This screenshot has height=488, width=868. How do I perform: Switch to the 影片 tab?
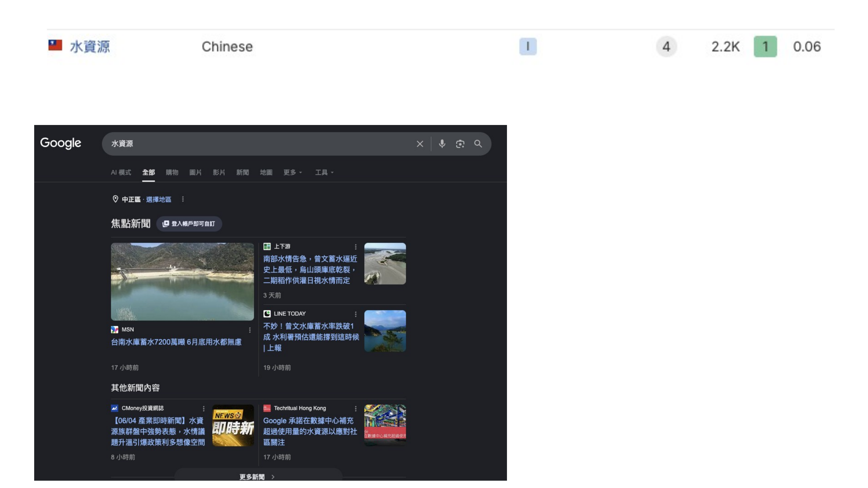(x=219, y=172)
